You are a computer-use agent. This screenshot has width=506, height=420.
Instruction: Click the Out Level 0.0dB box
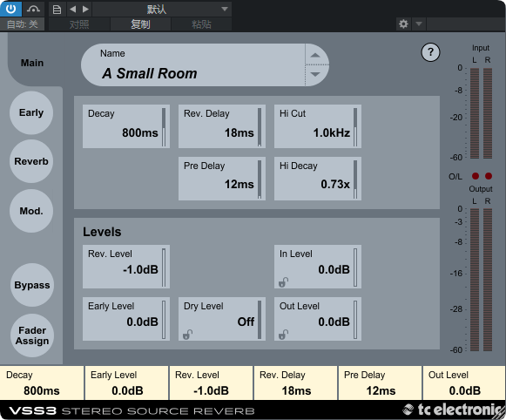(x=318, y=319)
